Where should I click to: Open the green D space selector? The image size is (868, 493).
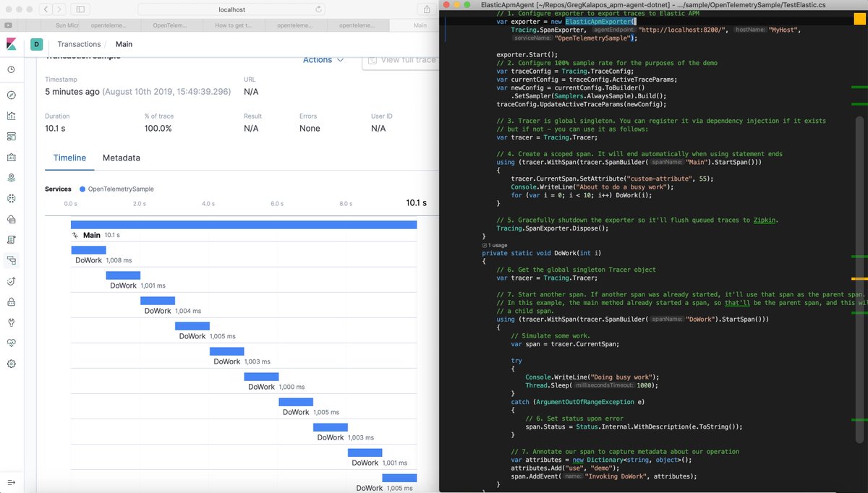(x=36, y=44)
